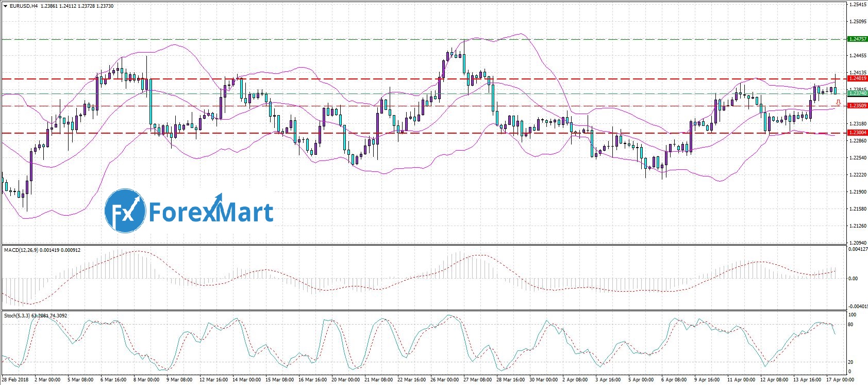Expand the EURUSD,H4 chart dropdown triangle
The height and width of the screenshot is (385, 868).
[x=5, y=6]
